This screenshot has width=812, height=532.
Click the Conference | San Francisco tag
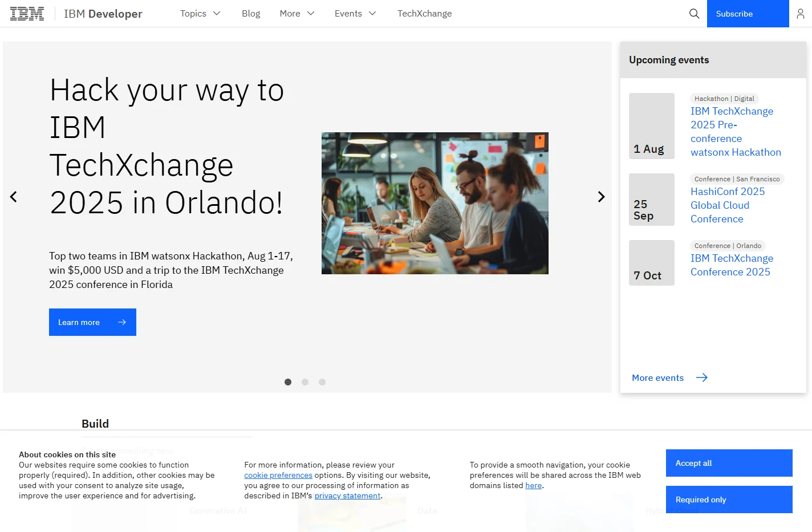click(737, 179)
